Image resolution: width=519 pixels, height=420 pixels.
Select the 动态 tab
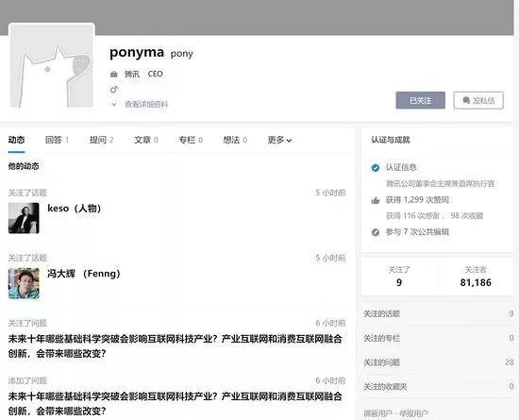click(x=17, y=140)
